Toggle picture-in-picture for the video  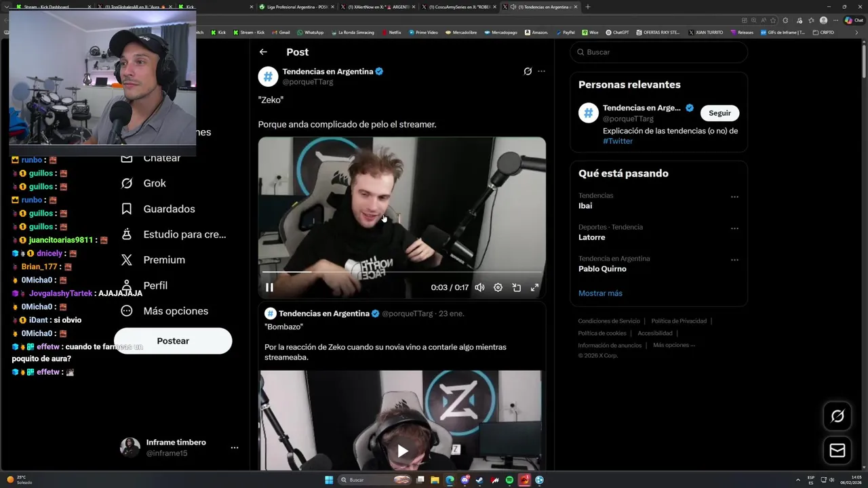pos(516,287)
